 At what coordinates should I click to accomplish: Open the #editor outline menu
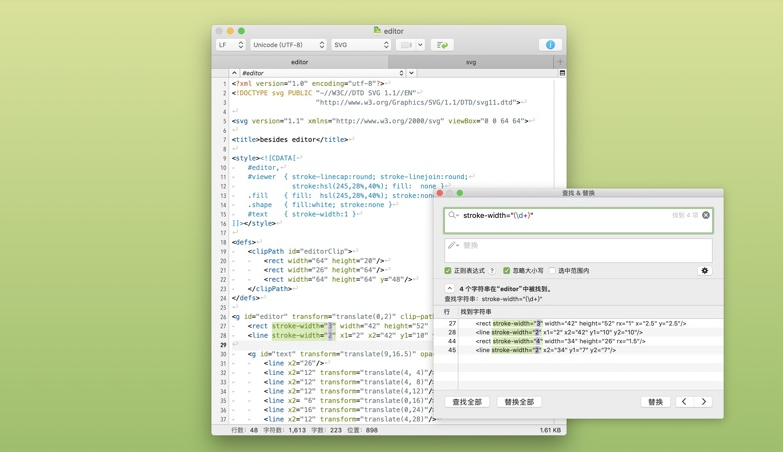pos(323,73)
